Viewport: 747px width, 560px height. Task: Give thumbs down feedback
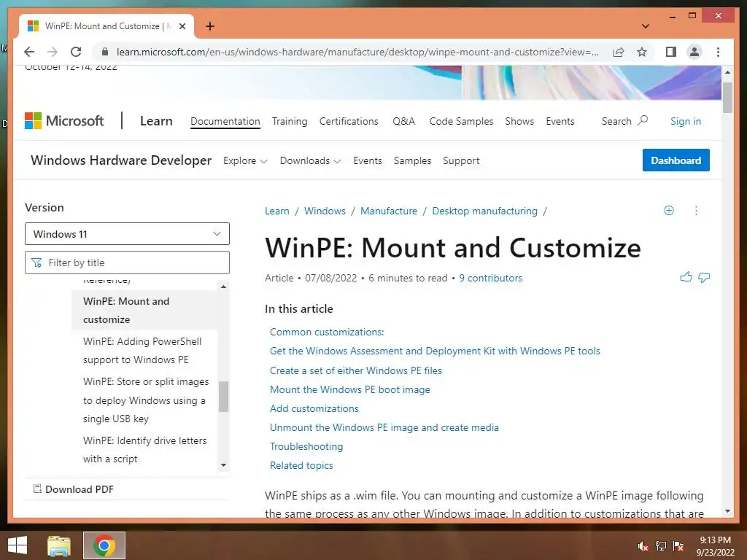(x=704, y=277)
